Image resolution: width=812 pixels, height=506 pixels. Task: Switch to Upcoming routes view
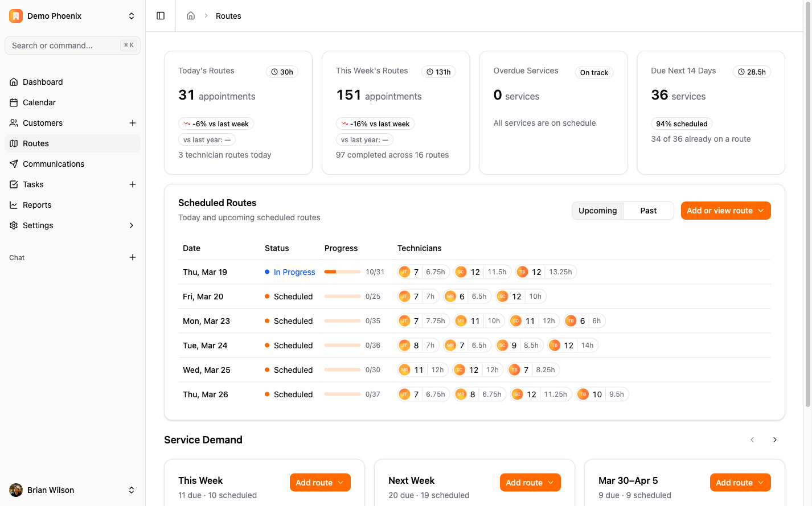coord(597,211)
